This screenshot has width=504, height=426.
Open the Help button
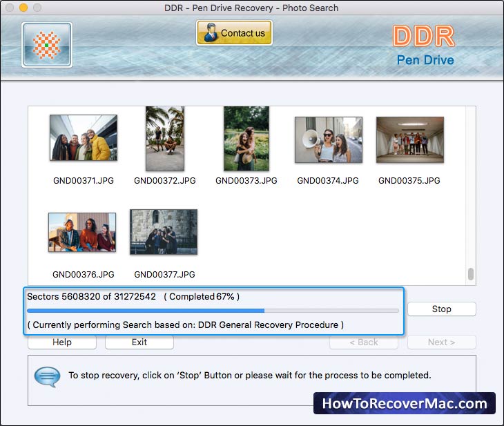[62, 342]
